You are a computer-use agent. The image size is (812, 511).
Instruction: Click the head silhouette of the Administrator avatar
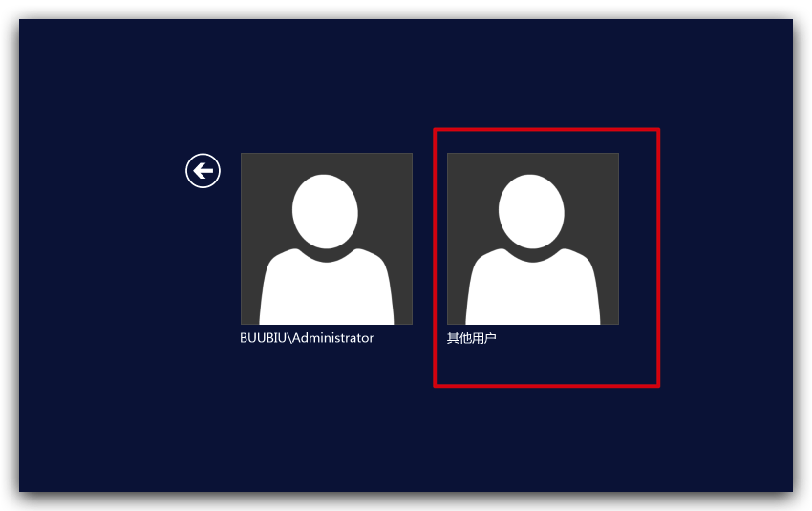pyautogui.click(x=325, y=211)
